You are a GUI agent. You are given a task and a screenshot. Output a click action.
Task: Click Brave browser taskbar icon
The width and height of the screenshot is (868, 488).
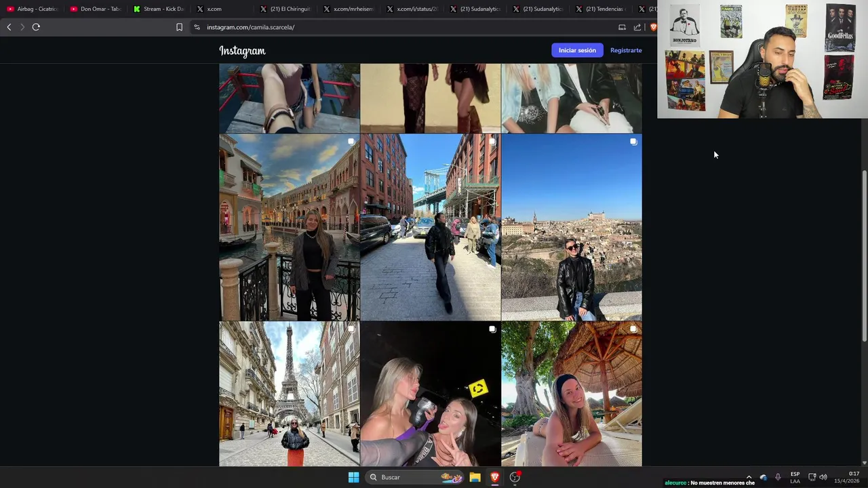coord(495,477)
